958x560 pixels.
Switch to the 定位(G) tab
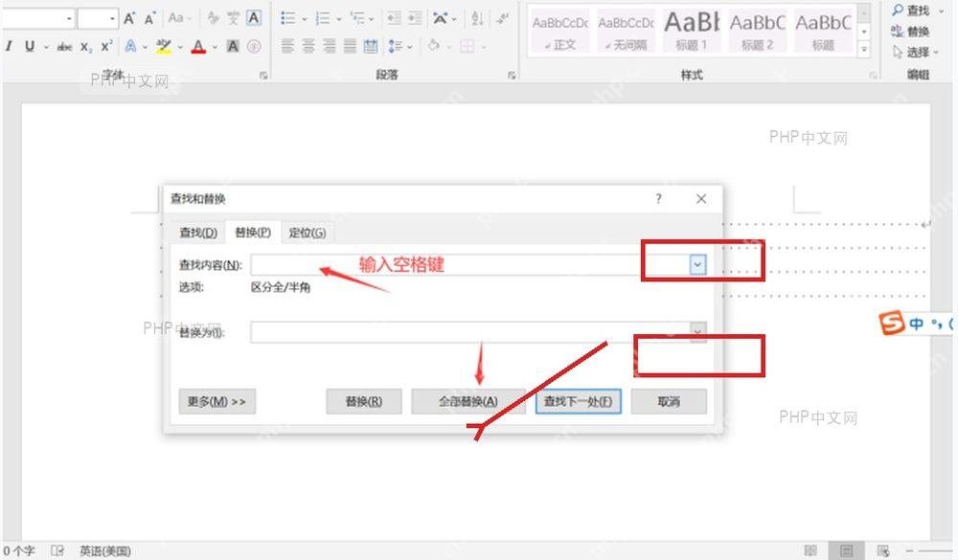pyautogui.click(x=308, y=232)
